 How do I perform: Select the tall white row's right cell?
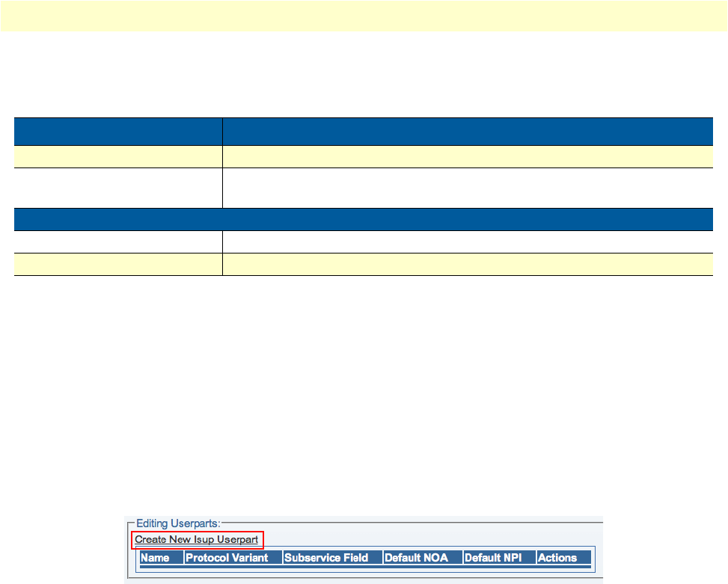click(x=468, y=188)
